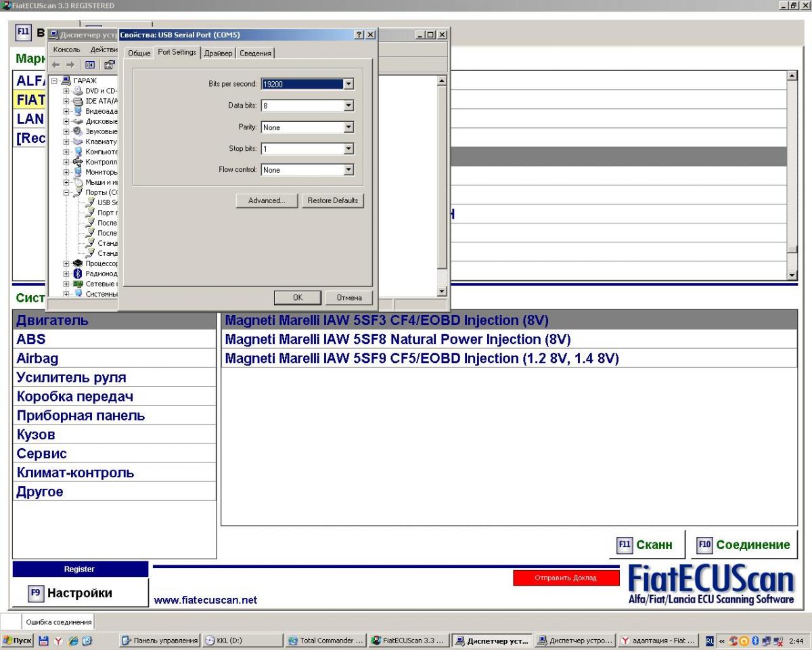The width and height of the screenshot is (812, 650).
Task: Click the DVD и CD drives icon
Action: [x=78, y=91]
